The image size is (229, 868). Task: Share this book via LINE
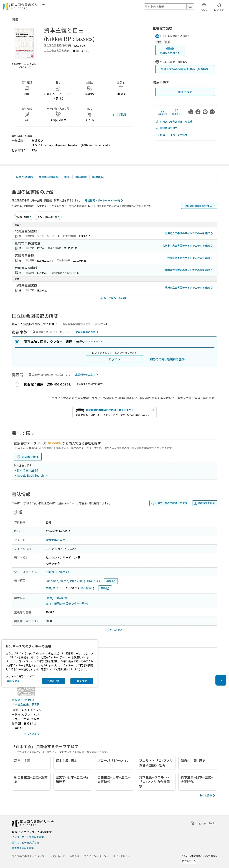coord(205,112)
